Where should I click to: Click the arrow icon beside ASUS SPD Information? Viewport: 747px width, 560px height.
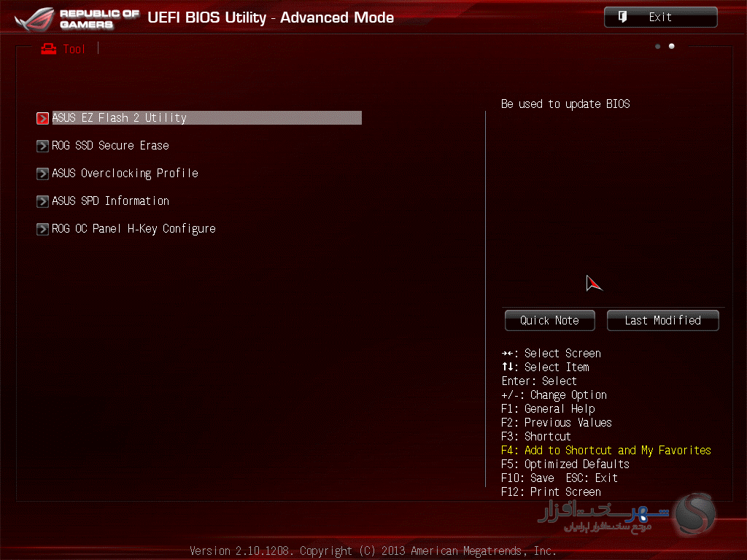(42, 201)
